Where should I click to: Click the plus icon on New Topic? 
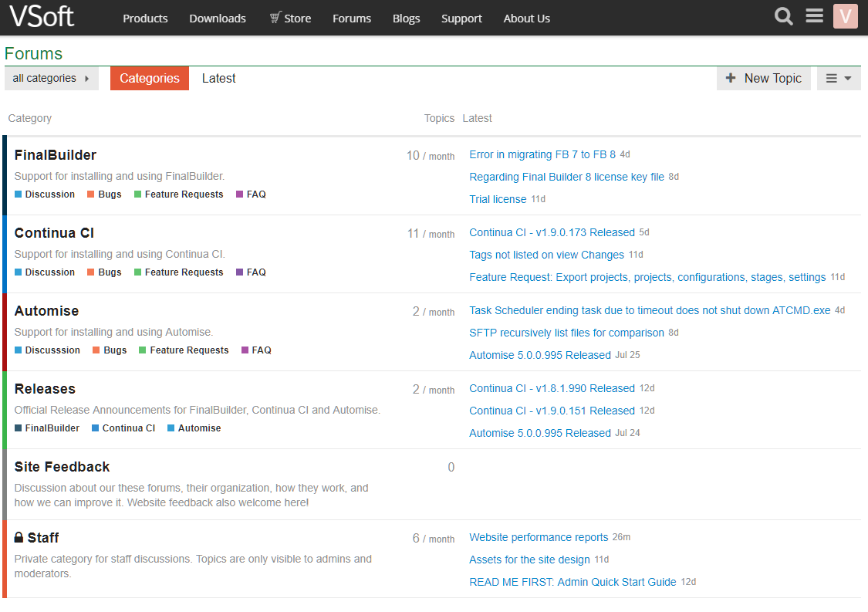[731, 78]
